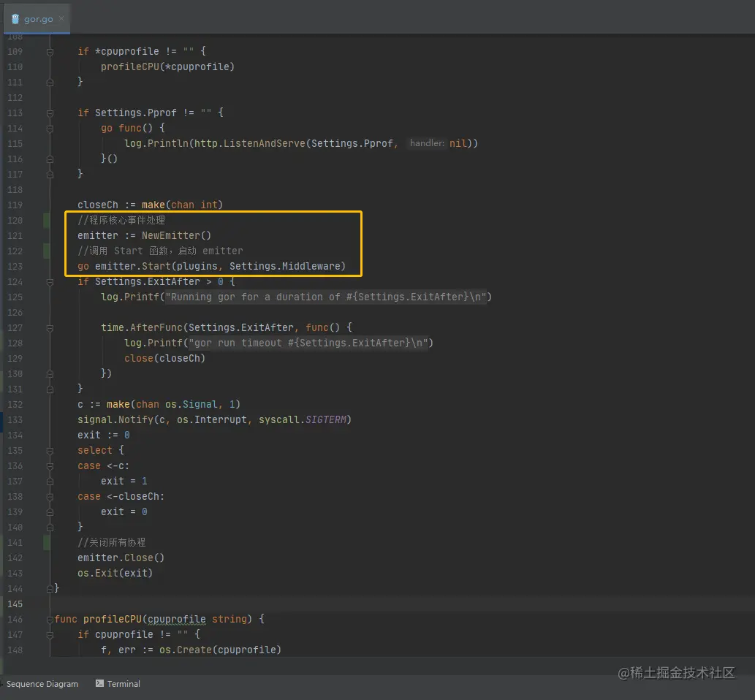
Task: Click close(closeCh) on line 129
Action: point(164,359)
